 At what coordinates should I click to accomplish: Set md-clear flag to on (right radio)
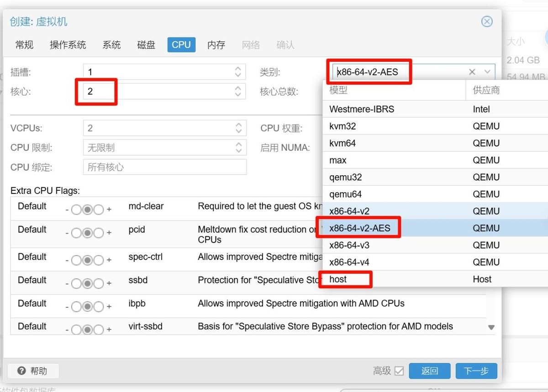[99, 209]
